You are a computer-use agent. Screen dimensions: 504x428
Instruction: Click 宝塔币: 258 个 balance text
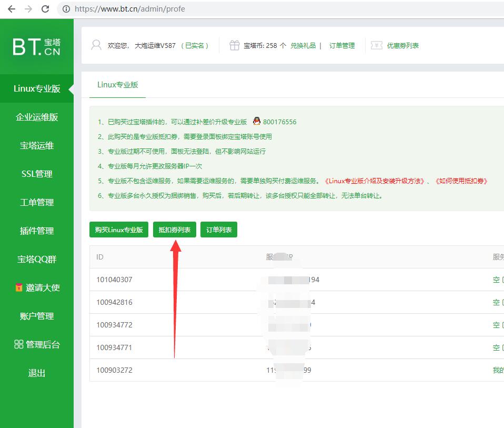coord(265,46)
